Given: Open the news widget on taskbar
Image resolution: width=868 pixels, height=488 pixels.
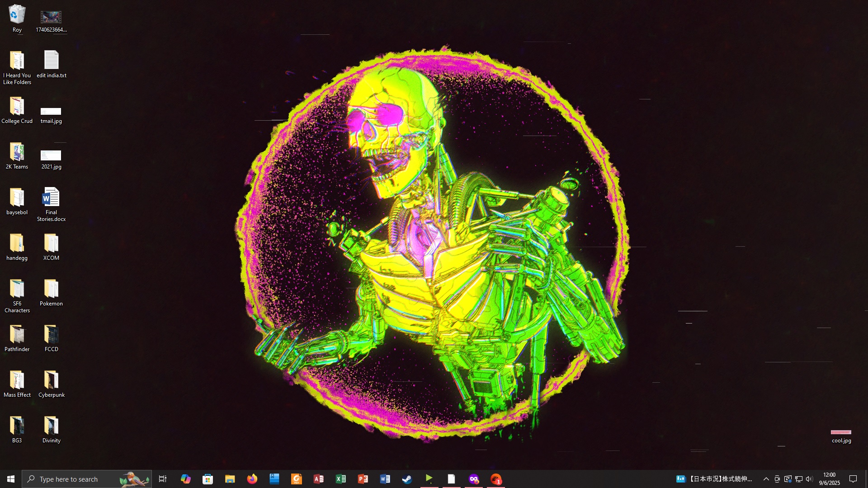Looking at the screenshot, I should (x=714, y=479).
